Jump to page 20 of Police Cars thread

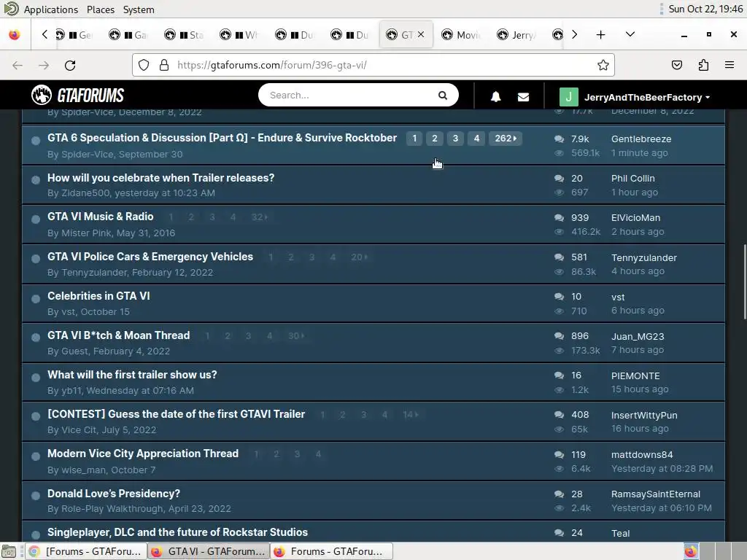359,257
